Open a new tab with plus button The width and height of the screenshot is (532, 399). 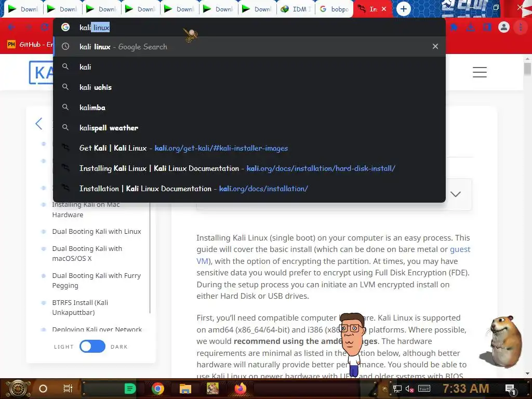coord(403,9)
